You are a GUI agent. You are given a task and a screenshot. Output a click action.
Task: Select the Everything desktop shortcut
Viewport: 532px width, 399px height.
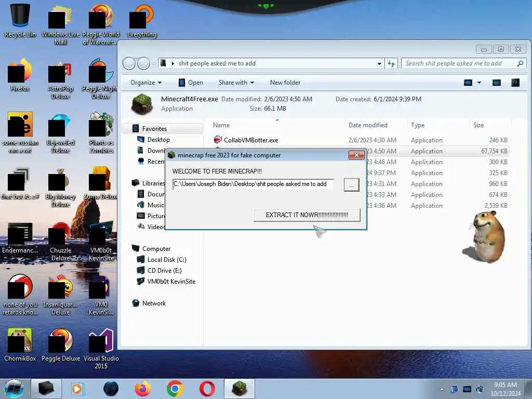[x=141, y=21]
